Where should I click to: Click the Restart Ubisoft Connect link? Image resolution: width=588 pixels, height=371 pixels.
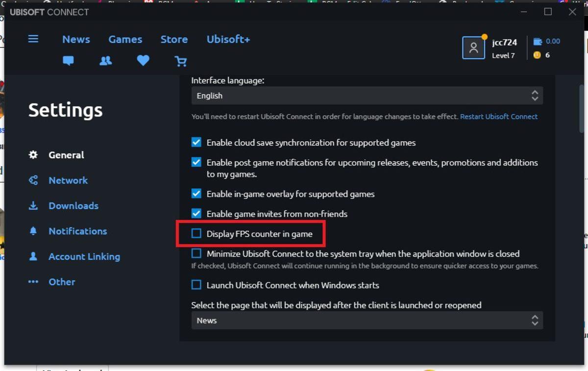pyautogui.click(x=499, y=117)
